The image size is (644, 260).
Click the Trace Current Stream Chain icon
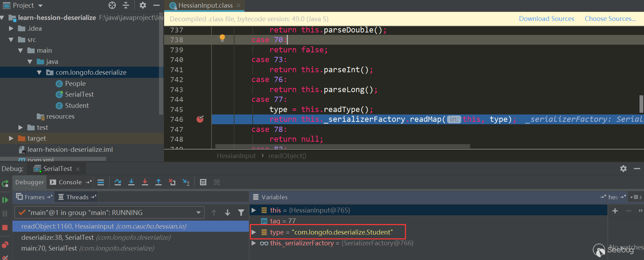(x=217, y=182)
